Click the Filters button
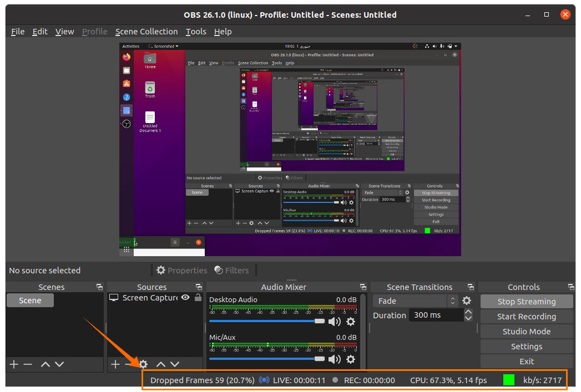581x392 pixels. pyautogui.click(x=231, y=270)
